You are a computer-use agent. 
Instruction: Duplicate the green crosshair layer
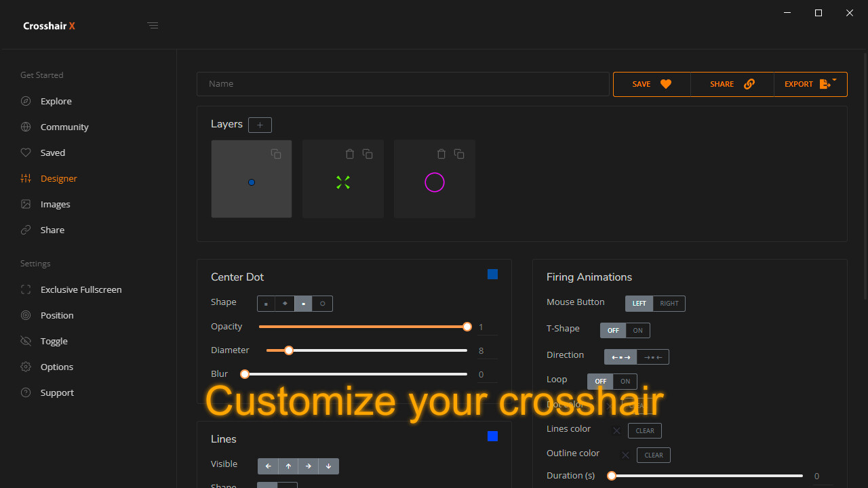tap(367, 154)
